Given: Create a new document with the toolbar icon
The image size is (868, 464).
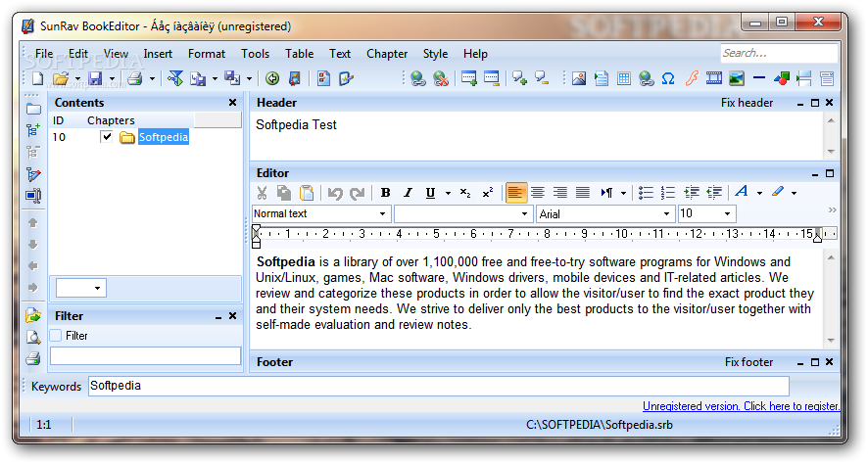Looking at the screenshot, I should point(37,79).
